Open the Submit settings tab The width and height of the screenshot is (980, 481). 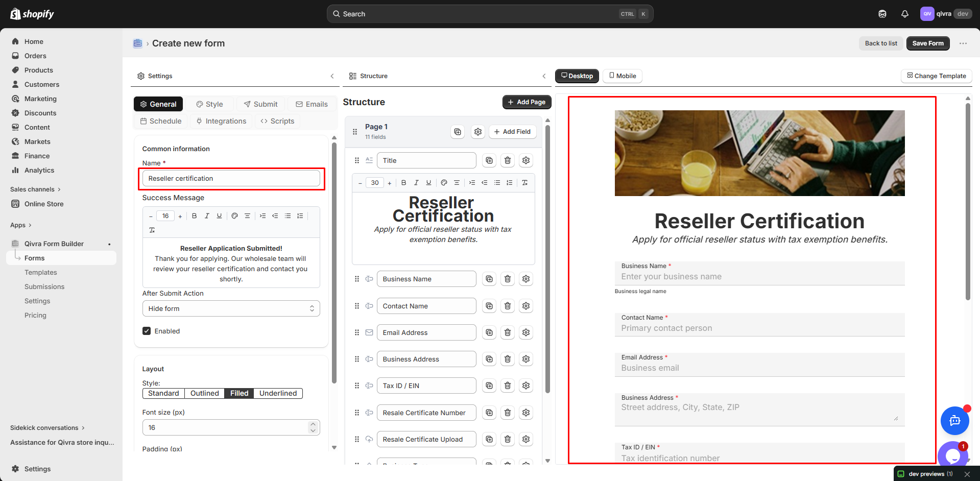260,104
